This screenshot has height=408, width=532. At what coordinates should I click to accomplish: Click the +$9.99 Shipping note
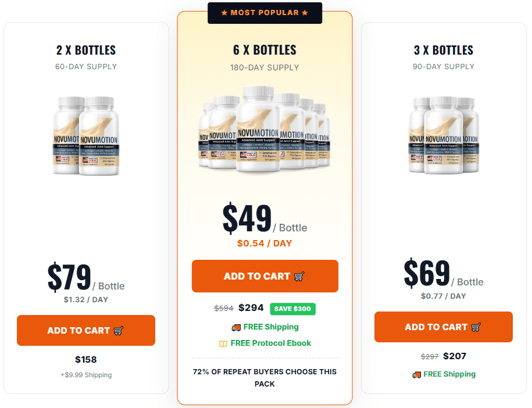pyautogui.click(x=86, y=375)
